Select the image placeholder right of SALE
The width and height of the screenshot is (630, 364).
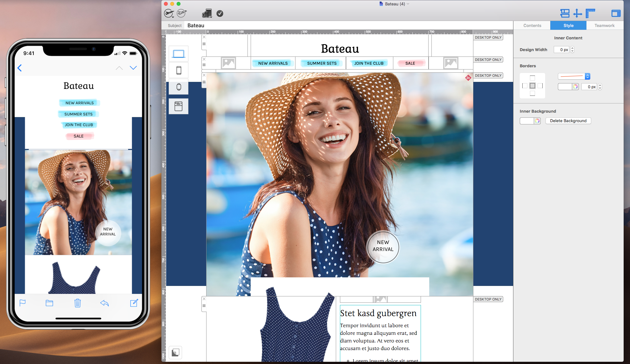[450, 63]
